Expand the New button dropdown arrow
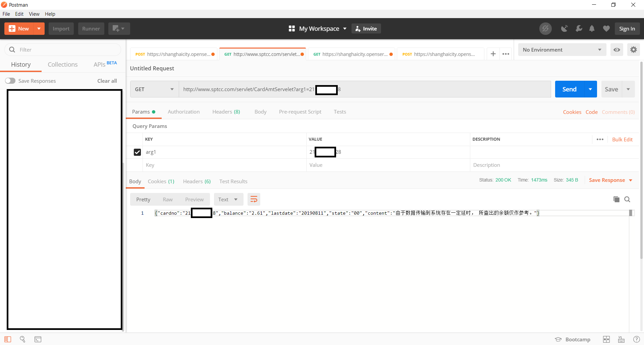The image size is (644, 345). pyautogui.click(x=39, y=29)
